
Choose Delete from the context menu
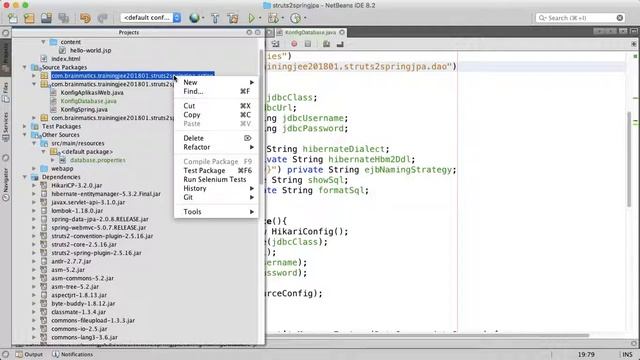217,138
